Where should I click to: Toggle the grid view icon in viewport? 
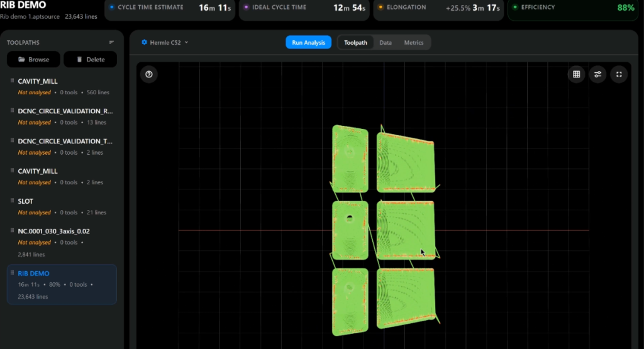(x=576, y=74)
